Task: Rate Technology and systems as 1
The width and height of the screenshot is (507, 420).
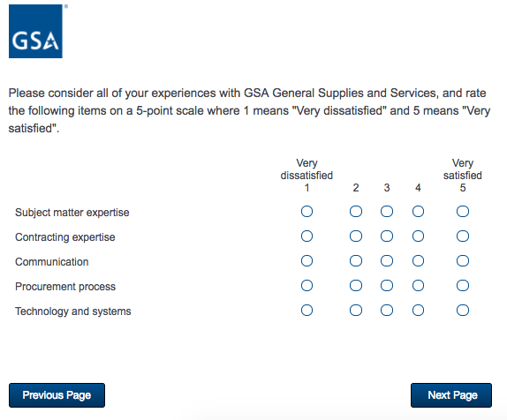Action: click(306, 311)
